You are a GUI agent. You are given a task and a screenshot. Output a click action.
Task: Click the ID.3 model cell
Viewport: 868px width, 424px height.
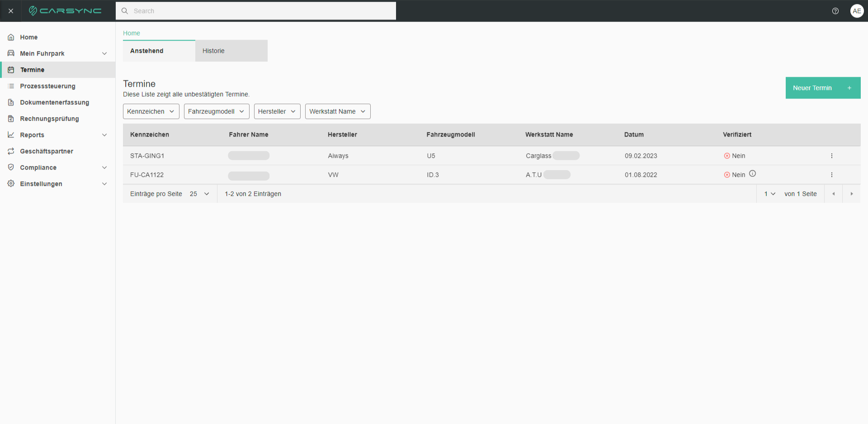tap(433, 175)
